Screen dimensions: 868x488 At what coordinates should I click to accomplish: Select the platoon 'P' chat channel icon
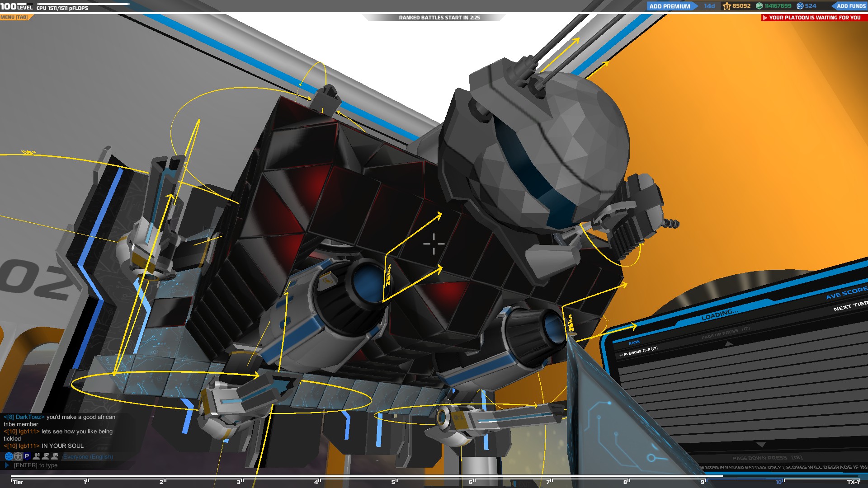pos(27,456)
